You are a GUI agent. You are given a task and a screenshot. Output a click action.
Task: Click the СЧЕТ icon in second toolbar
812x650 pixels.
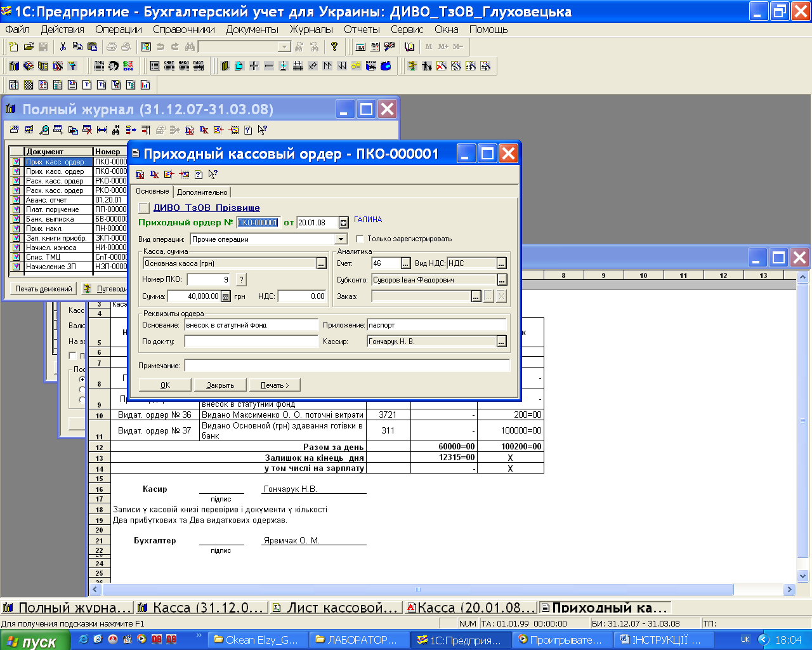[x=169, y=66]
